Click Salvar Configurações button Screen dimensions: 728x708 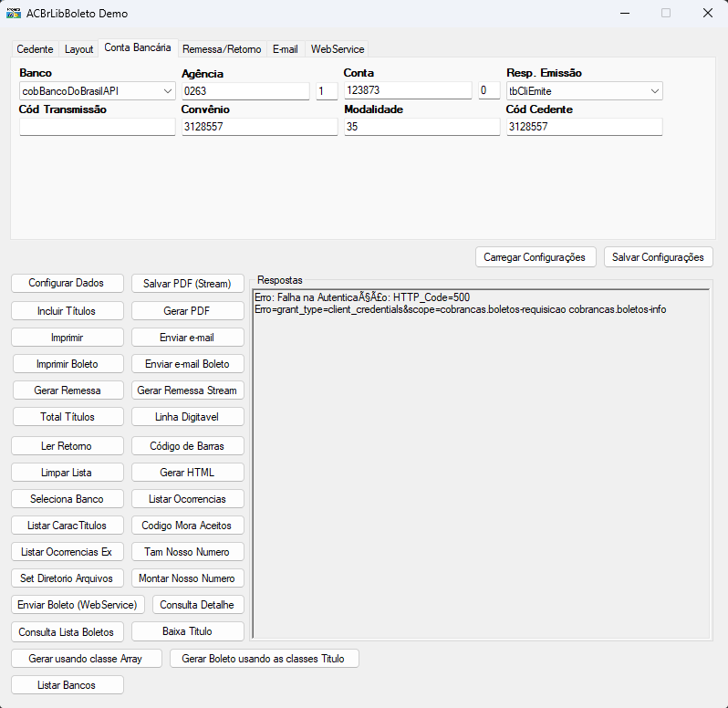coord(658,256)
